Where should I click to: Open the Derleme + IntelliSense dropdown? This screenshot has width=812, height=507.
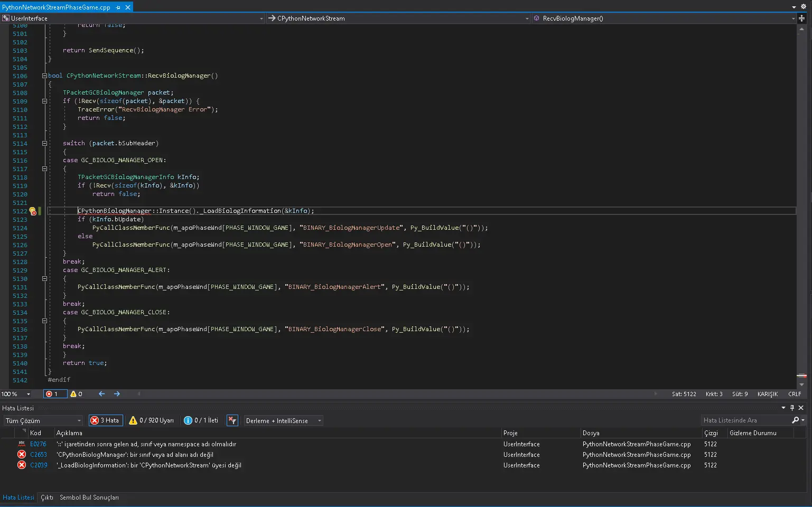click(x=283, y=421)
